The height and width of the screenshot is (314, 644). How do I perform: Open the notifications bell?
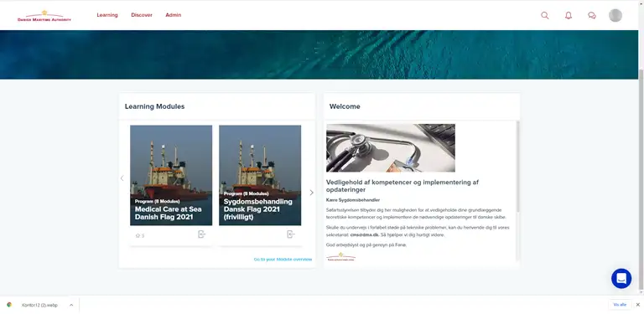[x=569, y=16]
